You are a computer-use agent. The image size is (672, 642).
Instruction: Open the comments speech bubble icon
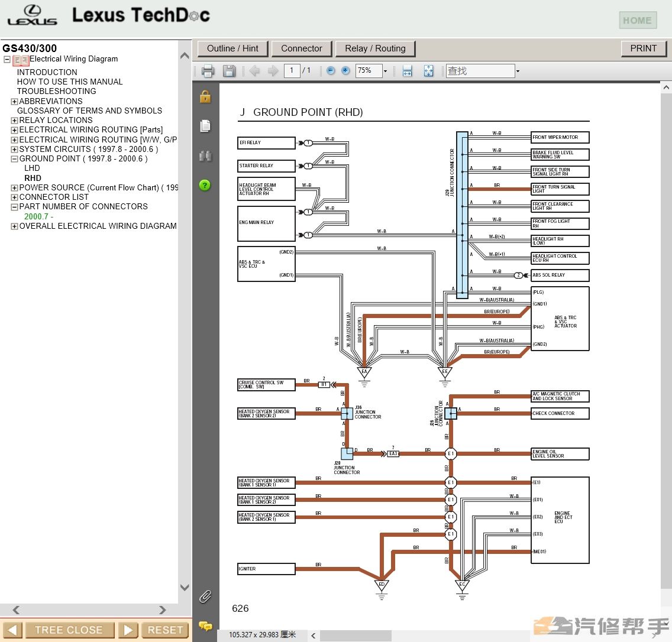coord(205,626)
